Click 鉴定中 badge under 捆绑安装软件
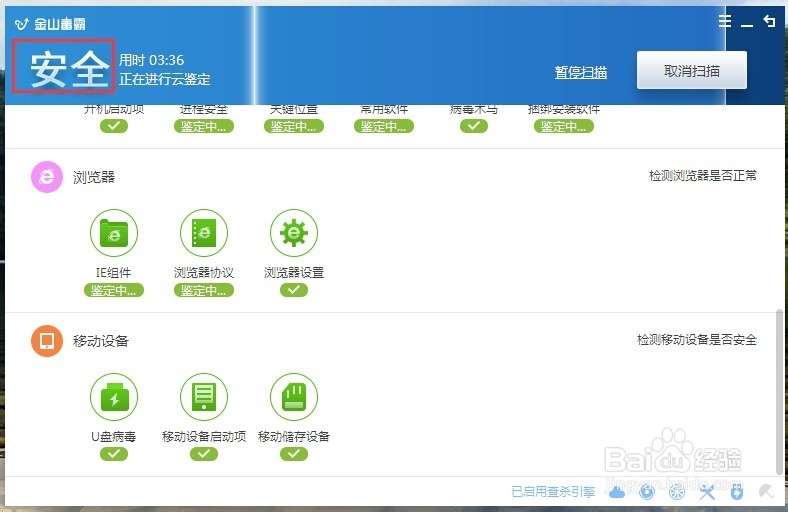This screenshot has height=512, width=788. click(x=563, y=127)
